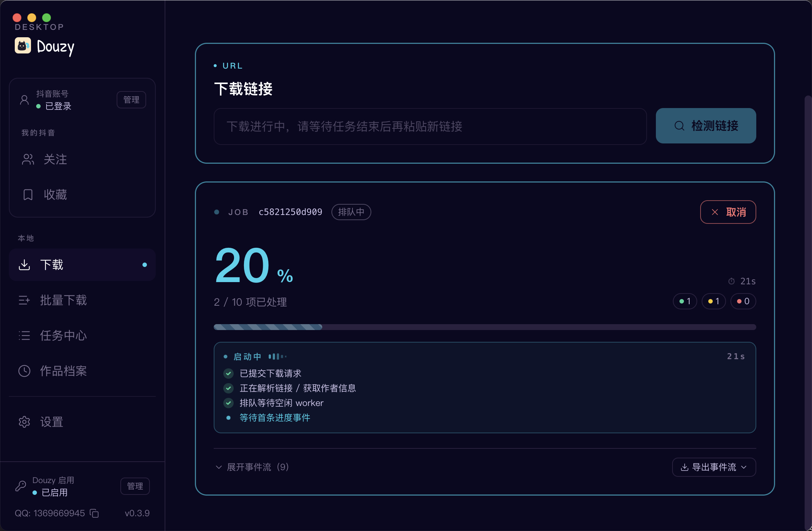Click the checkmark beside 已提交下载请求
This screenshot has height=531, width=812.
(x=228, y=374)
